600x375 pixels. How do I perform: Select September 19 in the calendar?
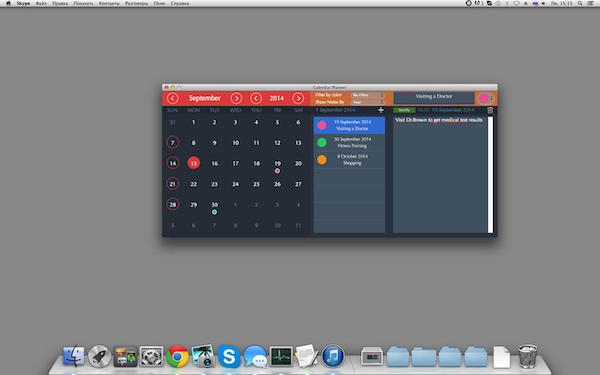coord(277,163)
